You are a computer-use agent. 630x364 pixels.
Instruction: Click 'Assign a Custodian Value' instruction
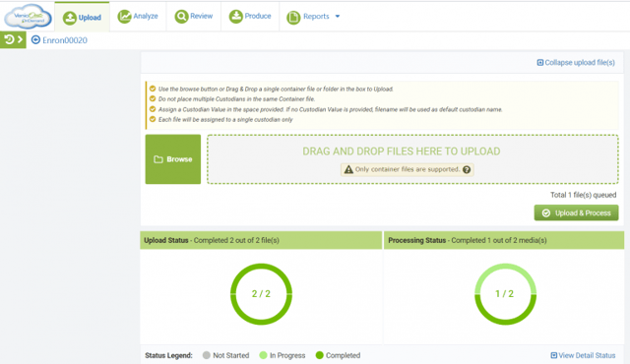pos(330,109)
